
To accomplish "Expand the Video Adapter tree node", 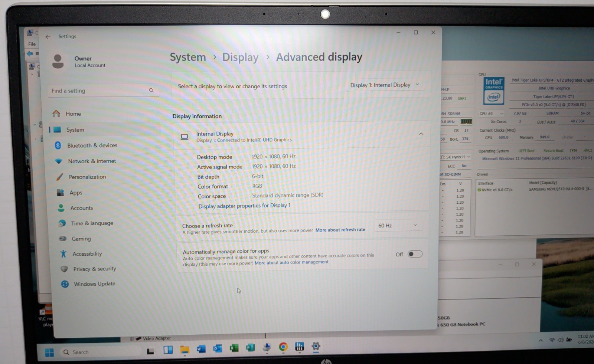I will 132,339.
